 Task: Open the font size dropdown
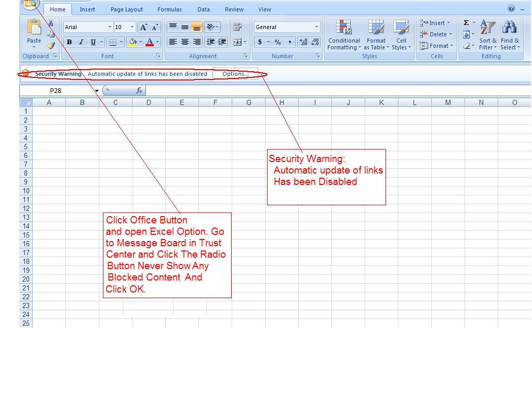click(x=132, y=26)
